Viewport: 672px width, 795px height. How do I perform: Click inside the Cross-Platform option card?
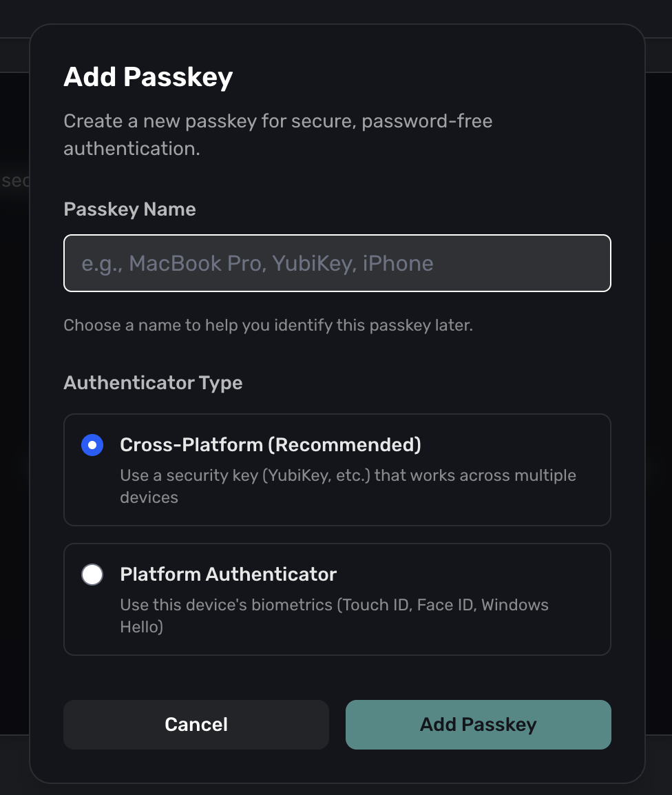point(337,469)
